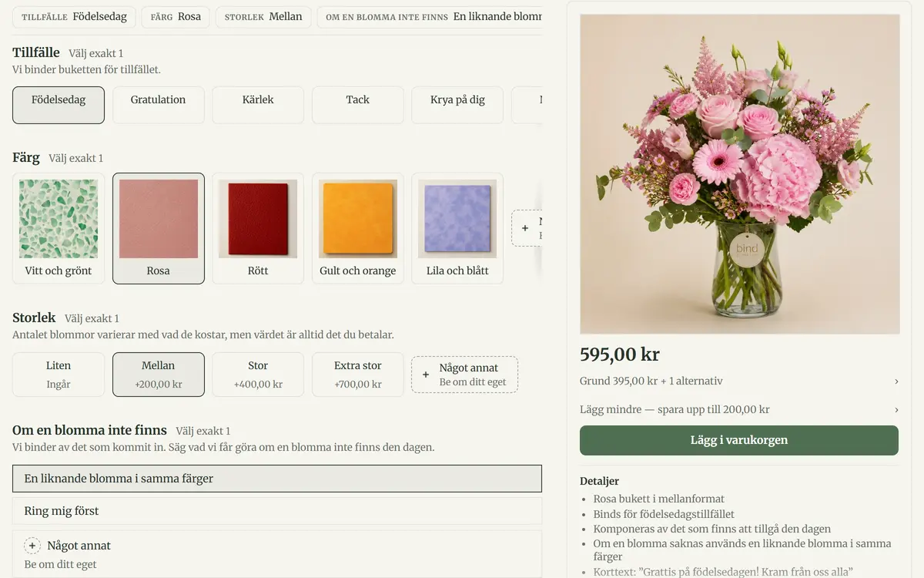Click the Detaljer heading
The image size is (924, 578).
point(599,481)
